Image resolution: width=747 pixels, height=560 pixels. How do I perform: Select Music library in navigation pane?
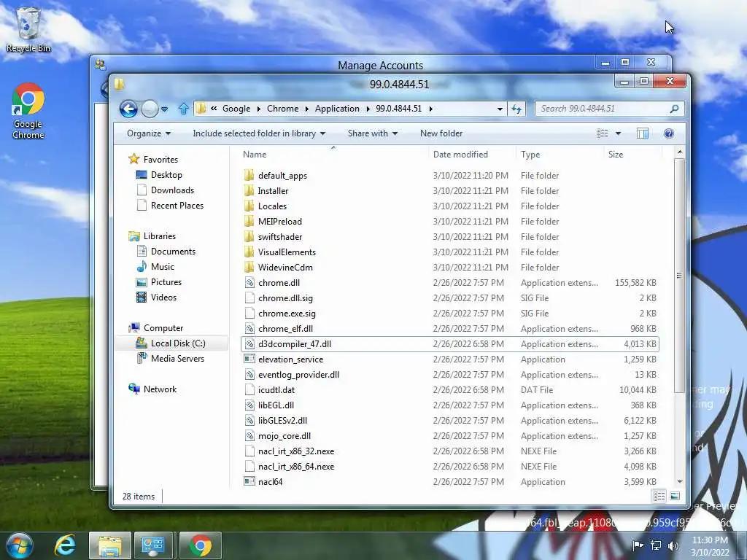[x=163, y=267]
